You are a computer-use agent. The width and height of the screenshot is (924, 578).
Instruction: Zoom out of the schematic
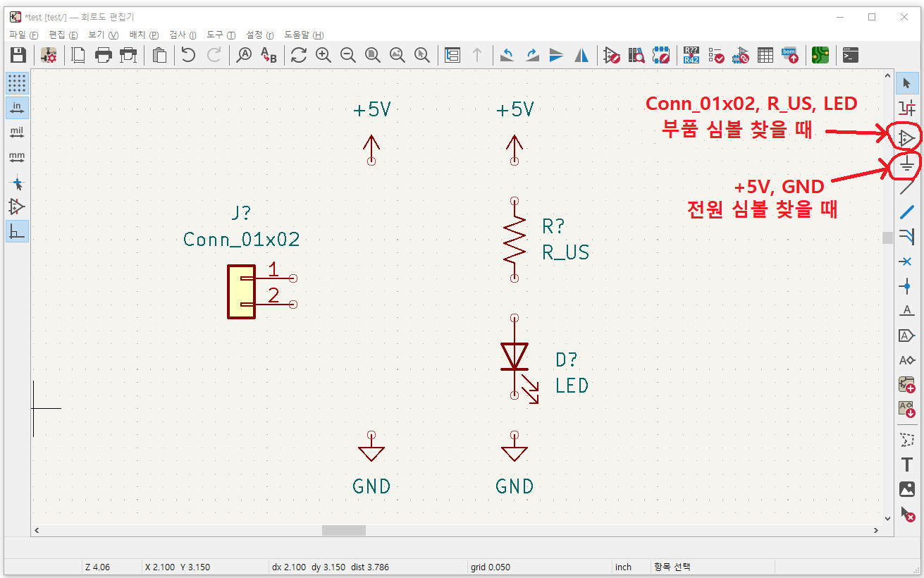[x=348, y=55]
